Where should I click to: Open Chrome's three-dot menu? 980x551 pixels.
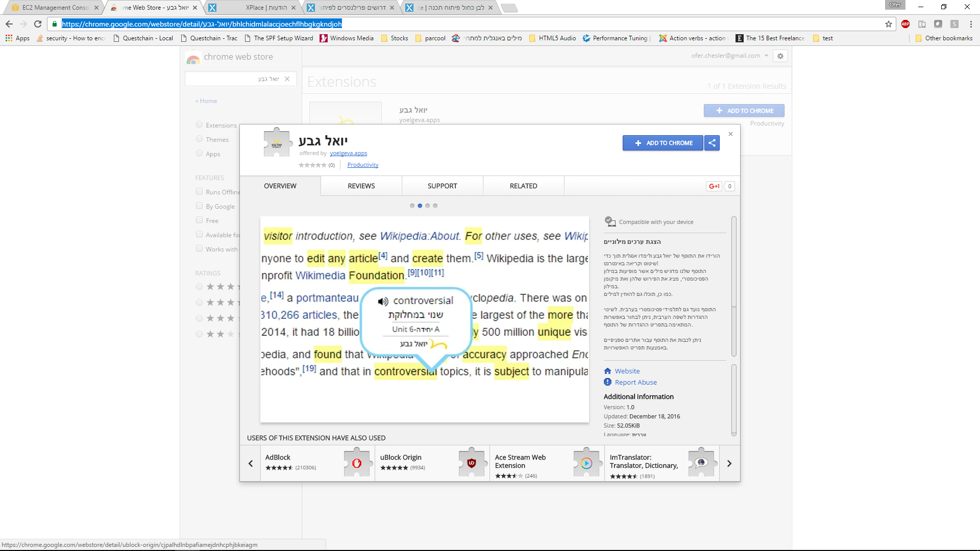click(971, 24)
